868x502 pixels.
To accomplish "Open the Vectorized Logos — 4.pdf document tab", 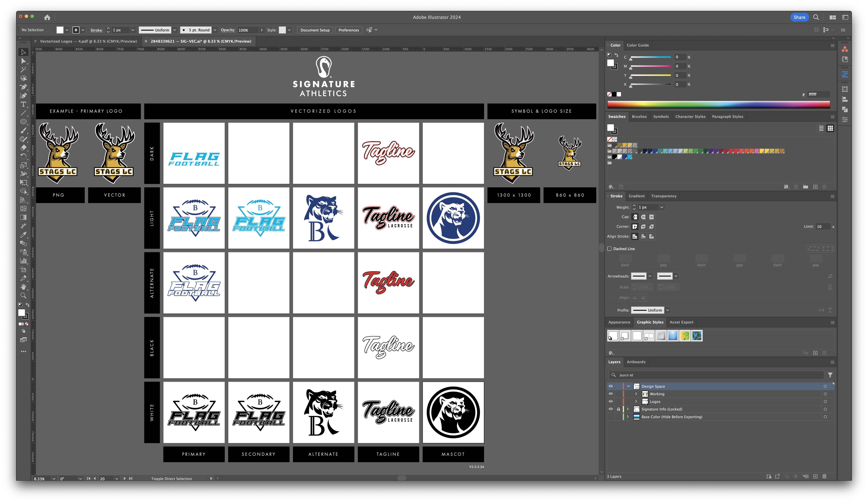I will coord(88,41).
